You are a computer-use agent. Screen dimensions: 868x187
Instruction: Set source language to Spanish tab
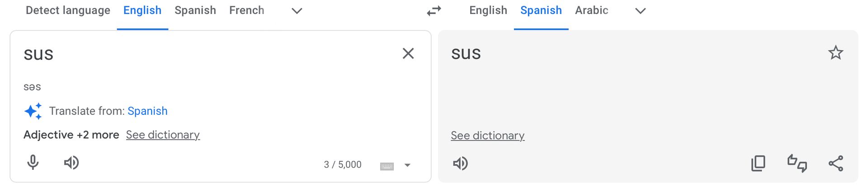tap(195, 10)
